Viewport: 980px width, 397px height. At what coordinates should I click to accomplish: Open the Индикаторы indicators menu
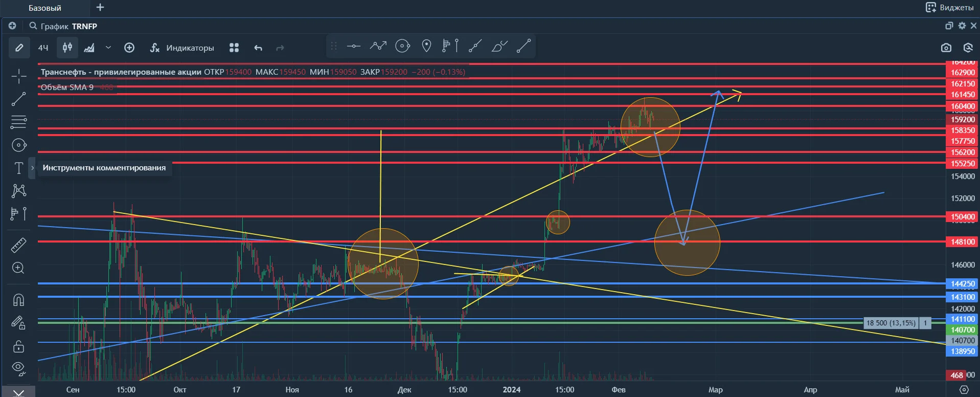coord(182,48)
